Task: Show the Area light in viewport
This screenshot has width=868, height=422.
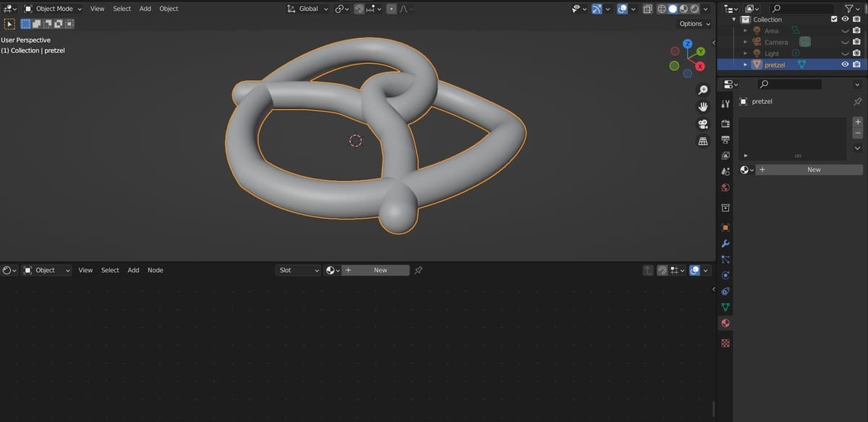Action: point(844,31)
